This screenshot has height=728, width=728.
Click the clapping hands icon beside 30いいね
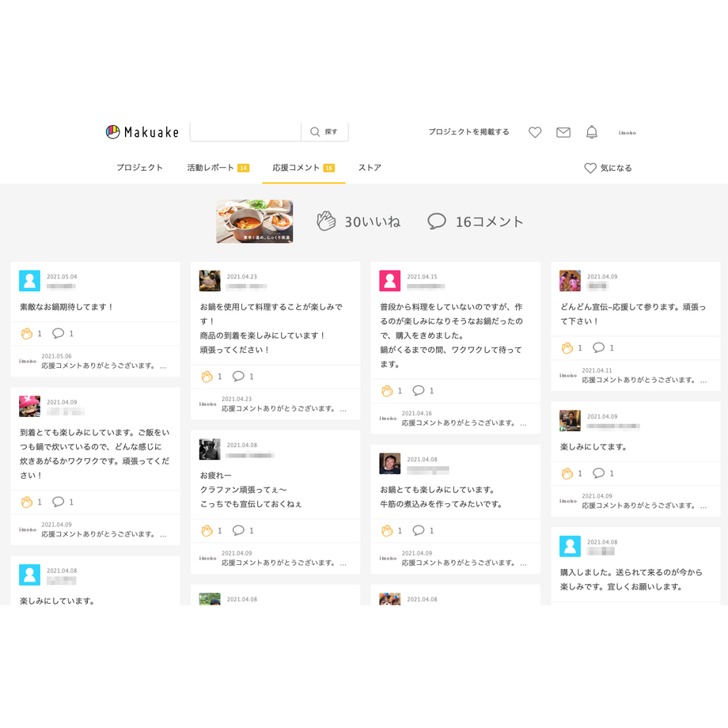pos(326,221)
